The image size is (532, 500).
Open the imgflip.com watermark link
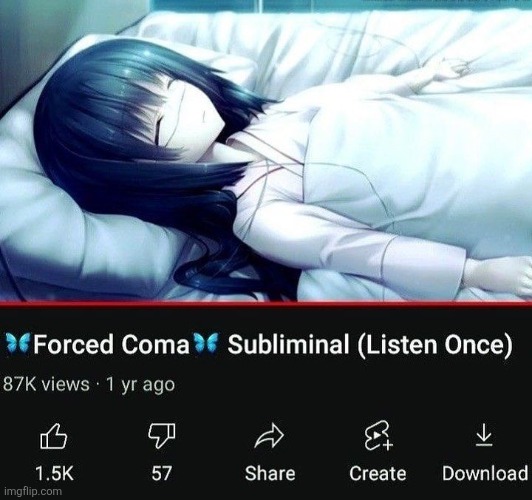tap(32, 492)
